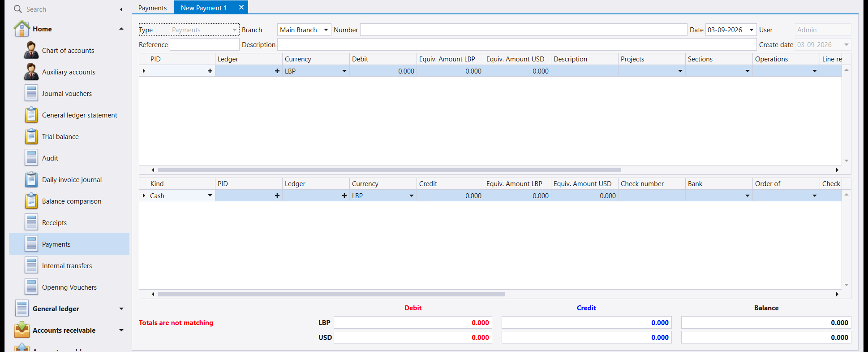Open Kind dropdown showing Cash

pyautogui.click(x=210, y=196)
